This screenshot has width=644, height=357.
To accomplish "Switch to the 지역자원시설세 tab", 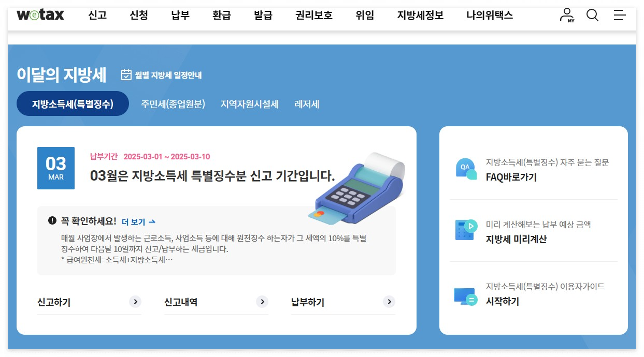I will tap(250, 104).
